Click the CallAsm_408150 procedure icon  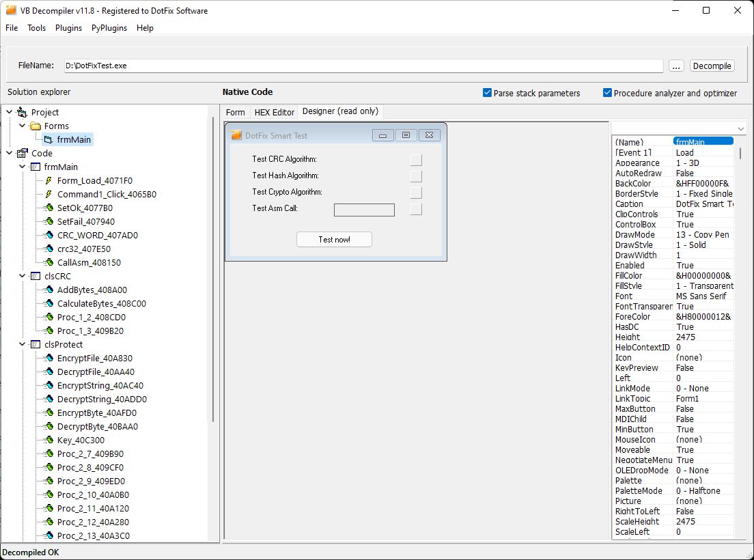pyautogui.click(x=48, y=262)
